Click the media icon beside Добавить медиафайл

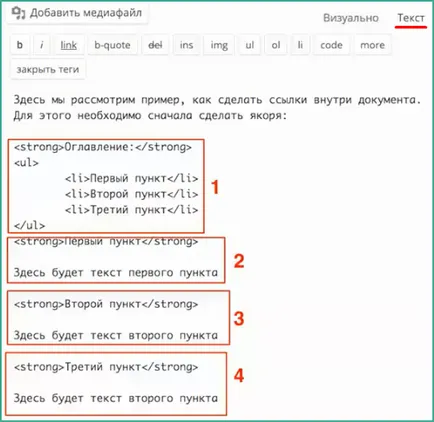tap(18, 13)
